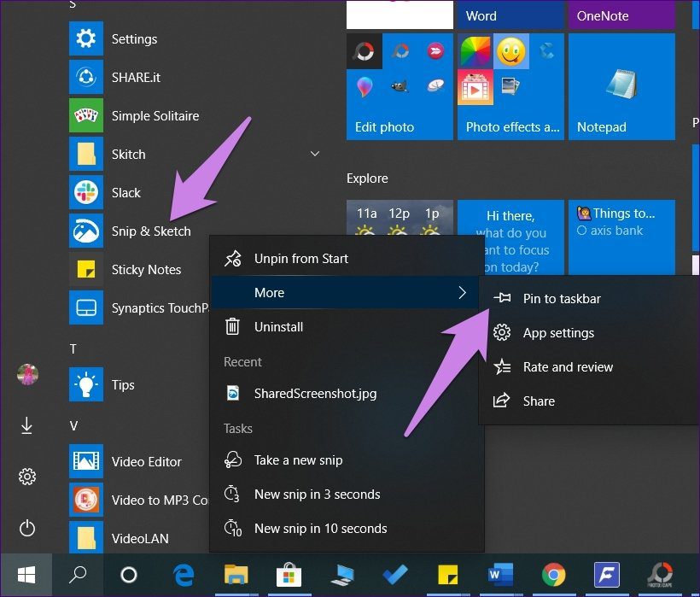The image size is (700, 597).
Task: Open App settings from the submenu
Action: [x=589, y=332]
